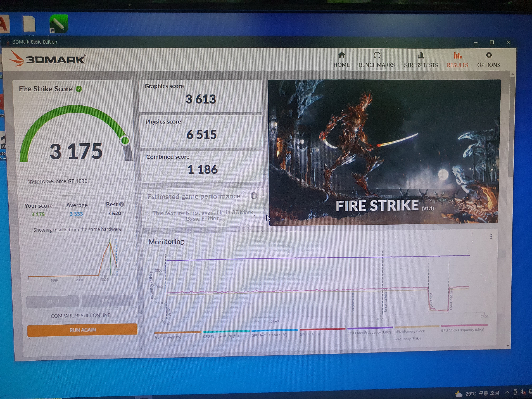
Task: Open STRESS TESTS tab
Action: click(x=421, y=60)
